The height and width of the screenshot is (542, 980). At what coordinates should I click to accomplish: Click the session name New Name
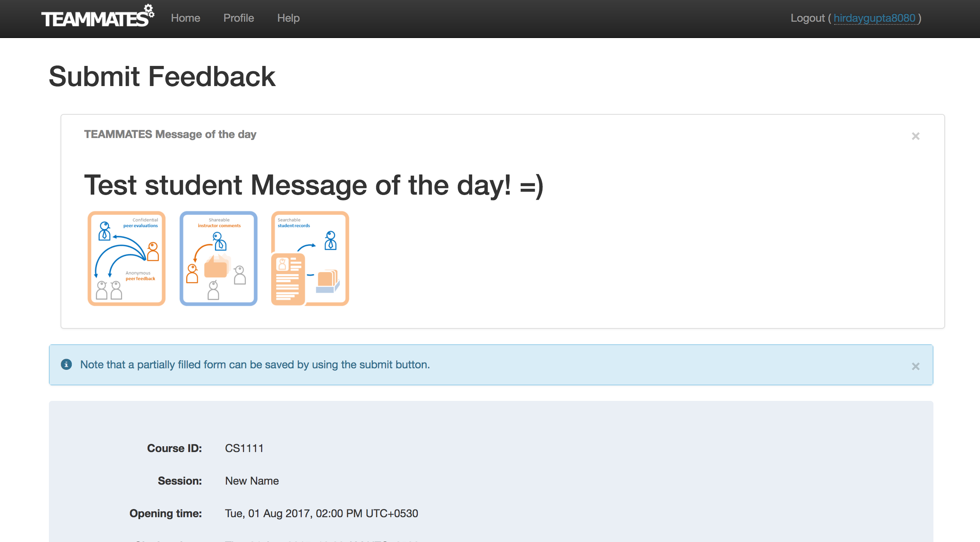(252, 481)
